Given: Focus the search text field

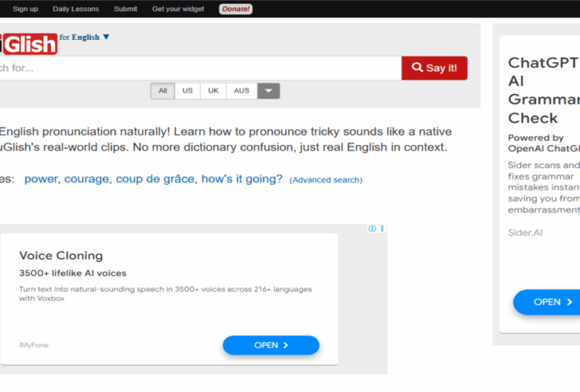Looking at the screenshot, I should point(201,68).
